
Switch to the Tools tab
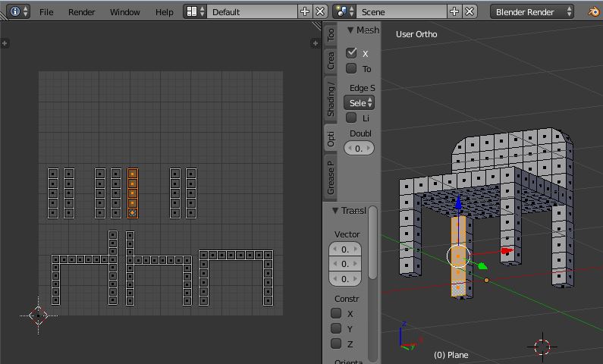tap(331, 35)
